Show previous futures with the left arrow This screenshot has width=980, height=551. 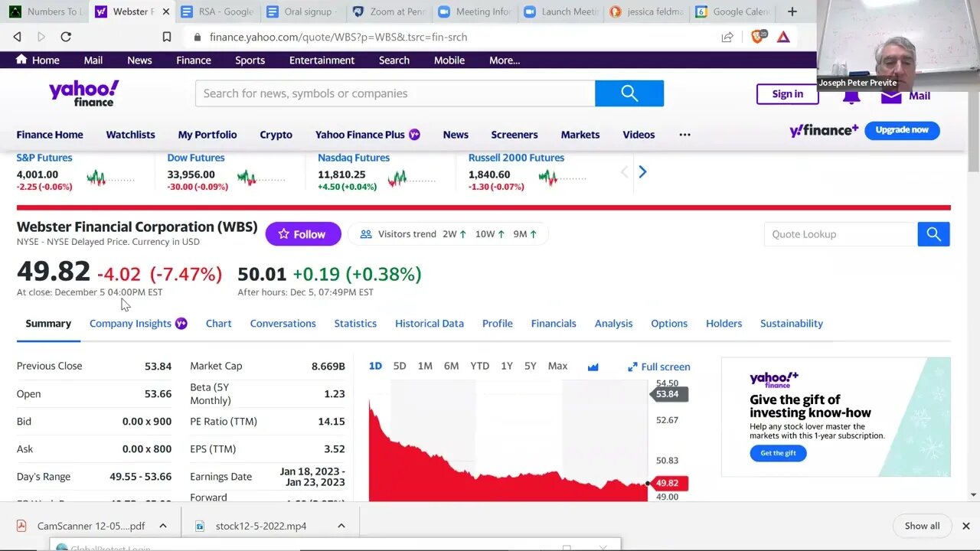click(x=624, y=172)
